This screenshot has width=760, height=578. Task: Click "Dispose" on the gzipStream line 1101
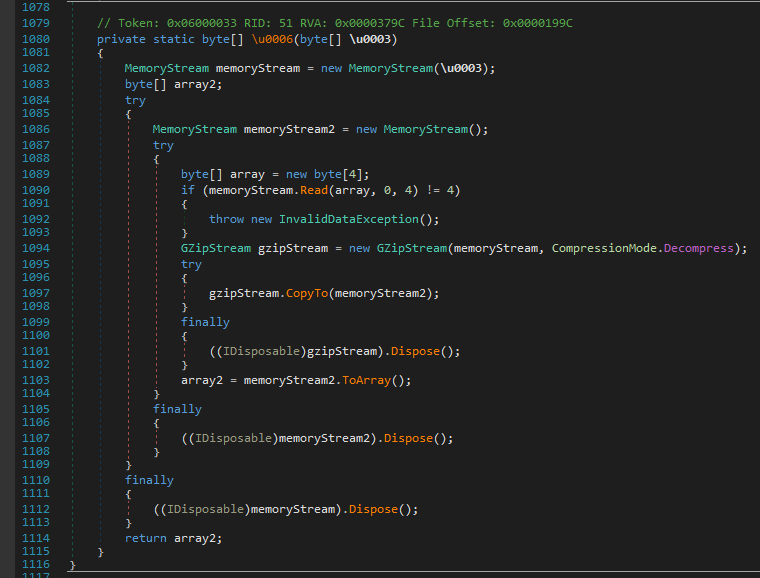pos(415,351)
